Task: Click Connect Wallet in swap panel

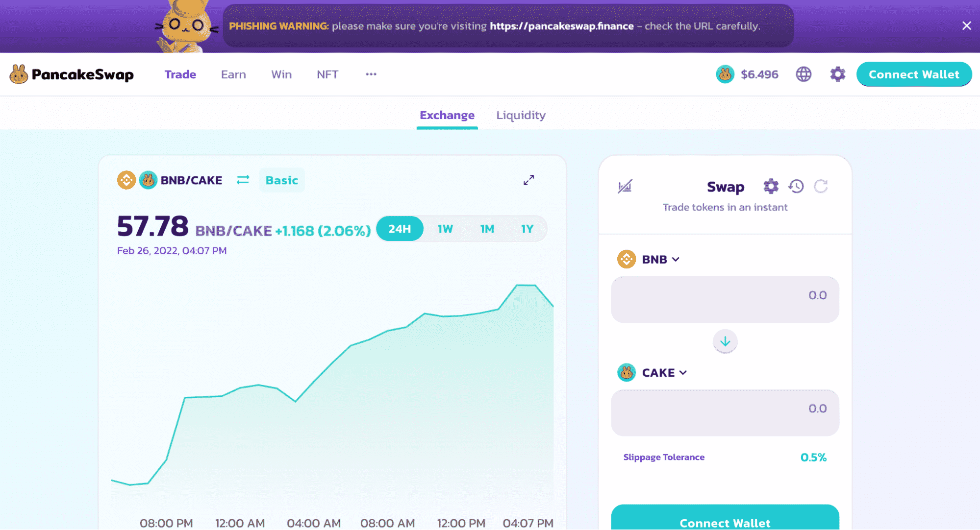Action: (725, 517)
